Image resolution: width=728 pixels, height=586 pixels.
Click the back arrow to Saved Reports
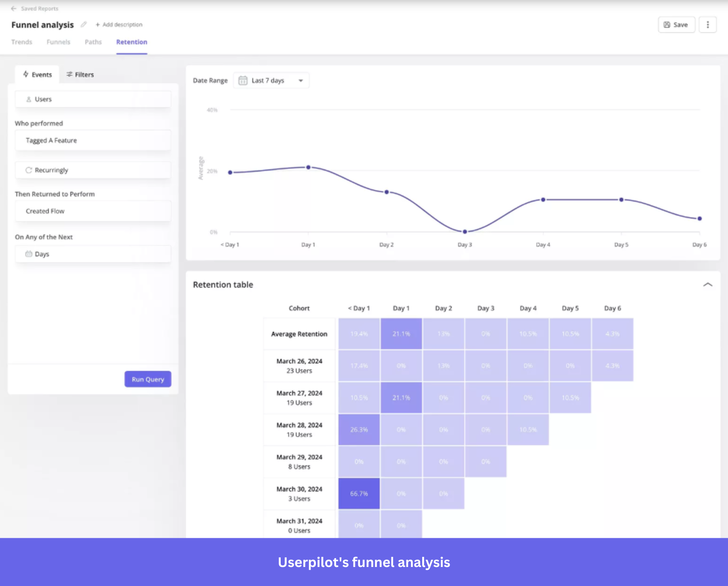pos(13,8)
